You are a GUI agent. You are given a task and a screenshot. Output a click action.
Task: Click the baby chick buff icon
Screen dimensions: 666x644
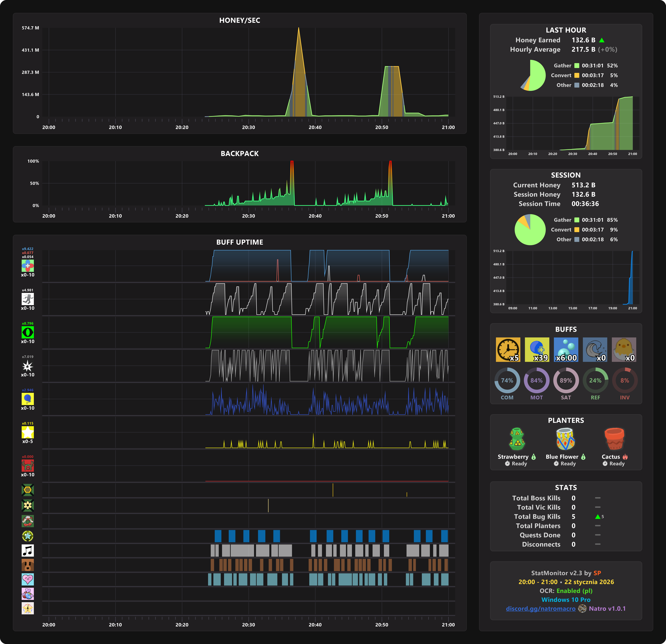[x=624, y=349]
